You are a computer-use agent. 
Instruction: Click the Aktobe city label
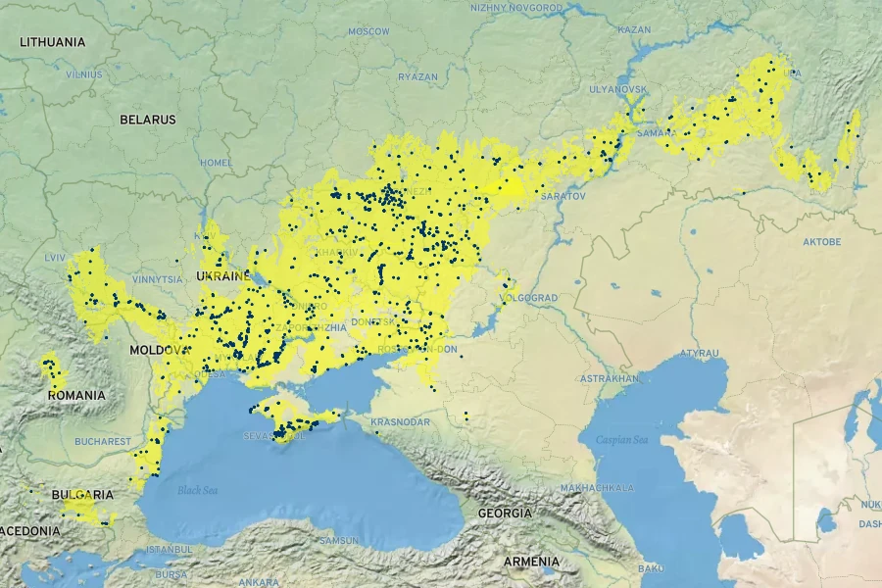point(821,241)
